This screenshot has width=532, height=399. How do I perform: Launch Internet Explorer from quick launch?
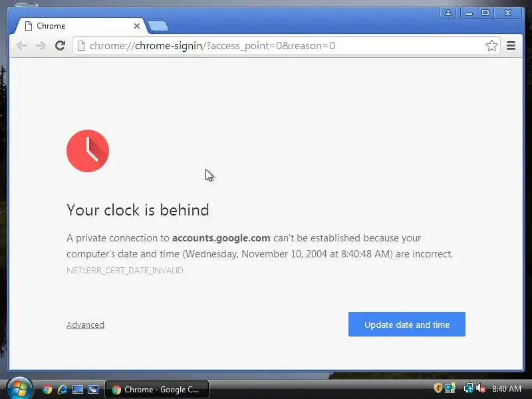[x=63, y=389]
